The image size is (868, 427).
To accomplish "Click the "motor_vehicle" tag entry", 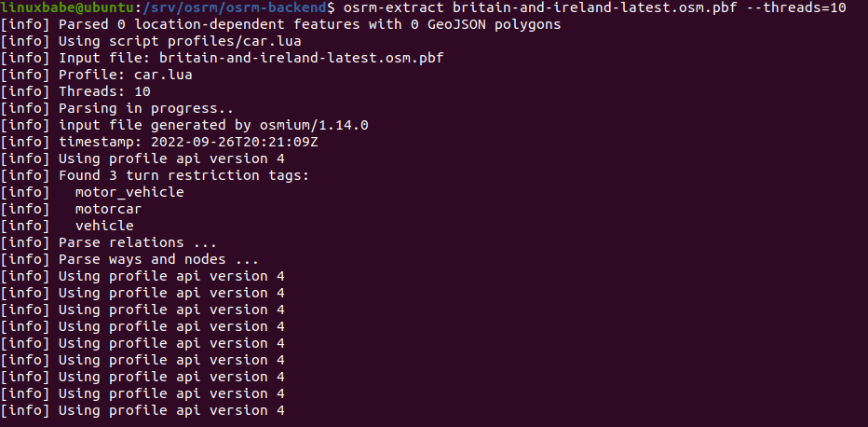I will 129,192.
